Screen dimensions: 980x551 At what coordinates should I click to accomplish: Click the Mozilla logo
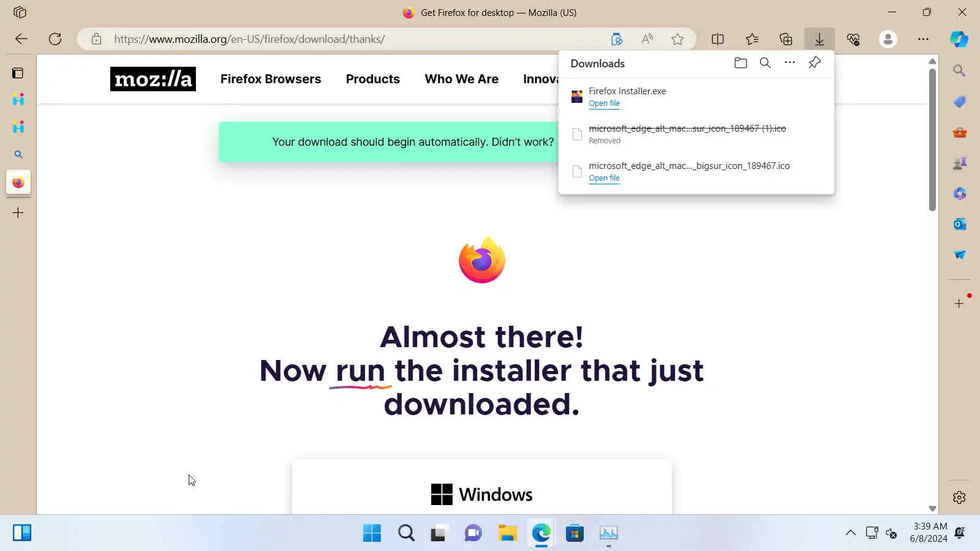(x=153, y=79)
